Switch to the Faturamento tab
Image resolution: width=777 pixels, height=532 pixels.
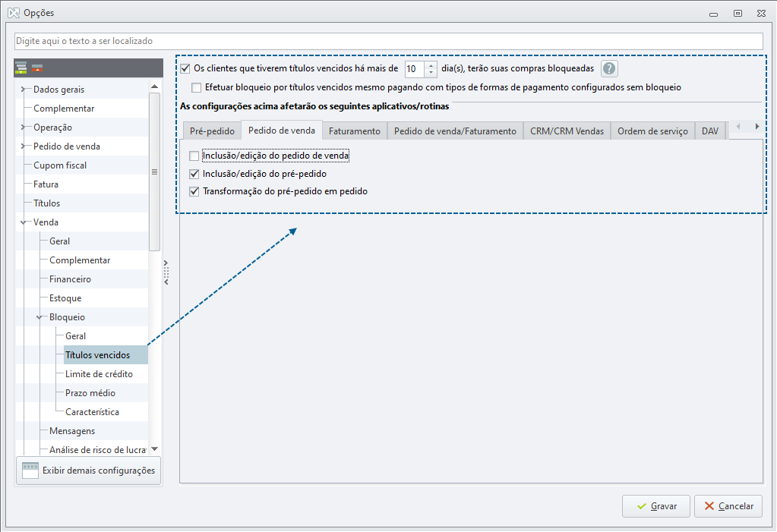point(354,131)
